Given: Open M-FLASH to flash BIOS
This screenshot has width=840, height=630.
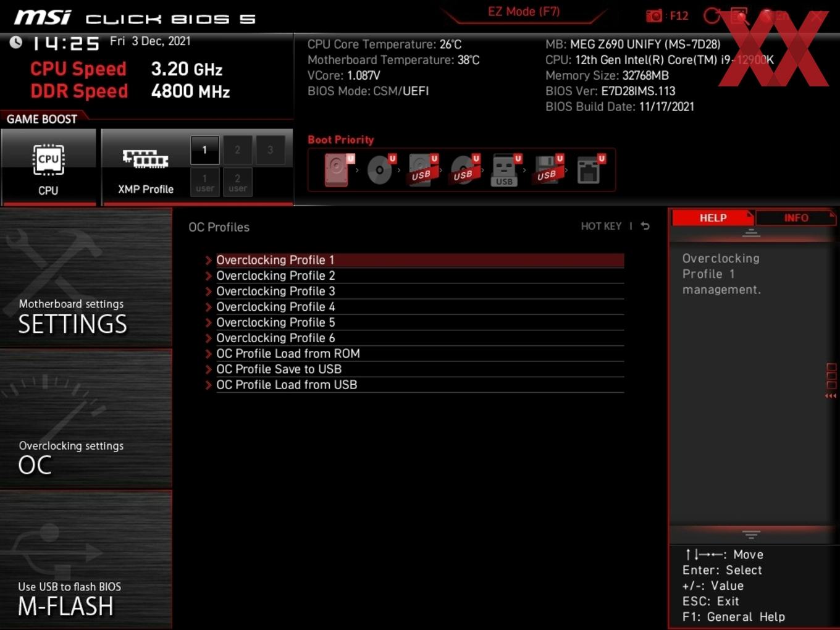Looking at the screenshot, I should [x=86, y=560].
